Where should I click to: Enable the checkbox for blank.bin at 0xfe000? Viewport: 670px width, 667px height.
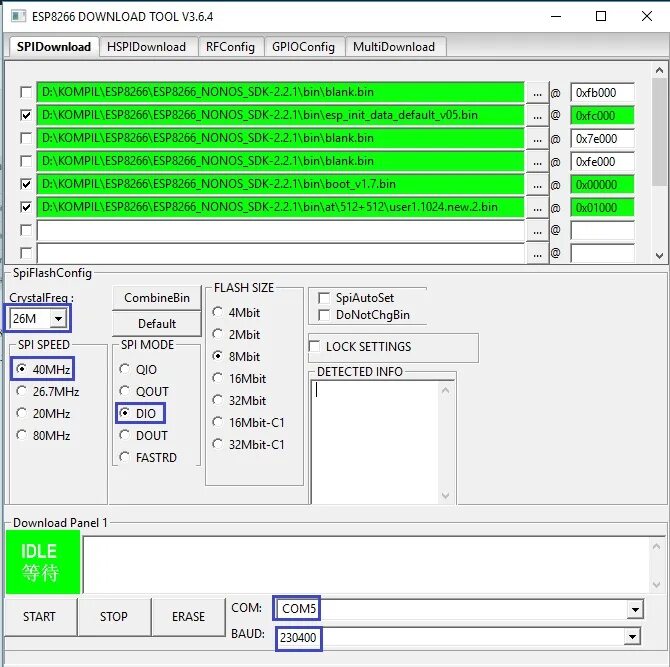[26, 162]
